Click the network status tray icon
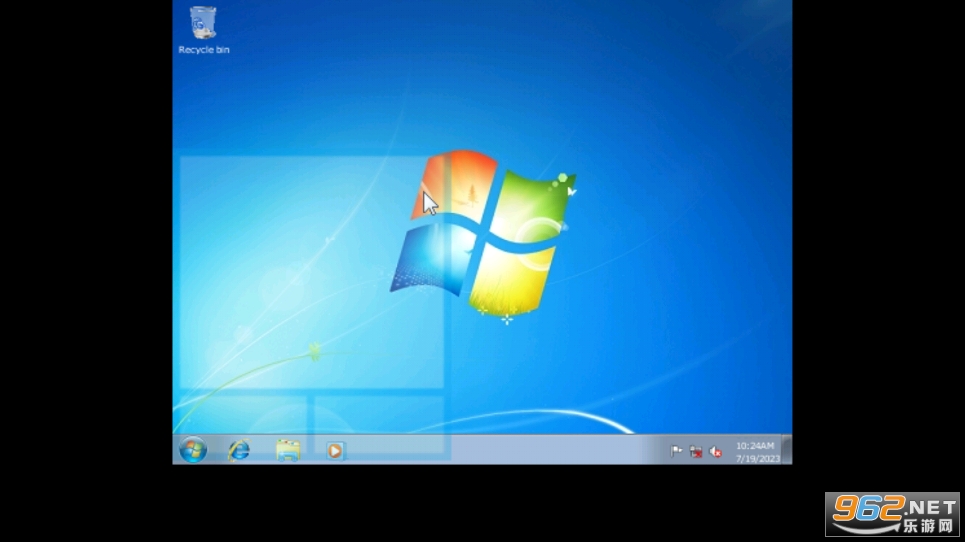Image resolution: width=965 pixels, height=542 pixels. click(695, 452)
